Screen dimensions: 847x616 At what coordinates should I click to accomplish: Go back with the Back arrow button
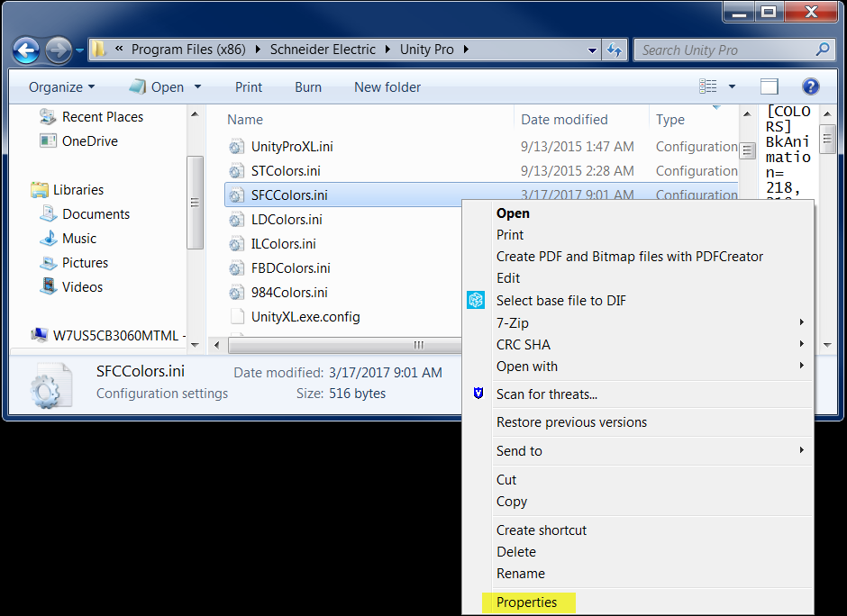[x=26, y=50]
